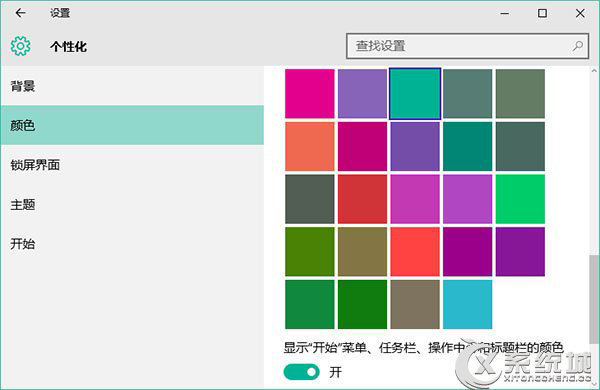Pick the dark slate green swatch ending the second row
Image resolution: width=600 pixels, height=390 pixels.
click(520, 147)
